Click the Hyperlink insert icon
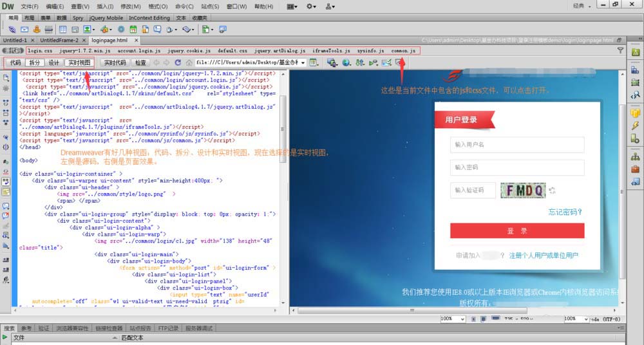Viewport: 644px width, 345px height. pos(12,29)
